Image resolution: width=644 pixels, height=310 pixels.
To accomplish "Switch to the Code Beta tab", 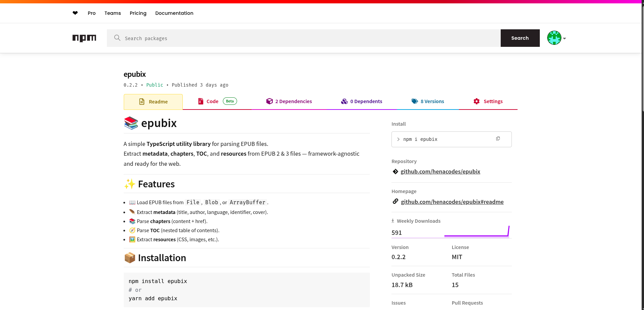I will coord(212,101).
